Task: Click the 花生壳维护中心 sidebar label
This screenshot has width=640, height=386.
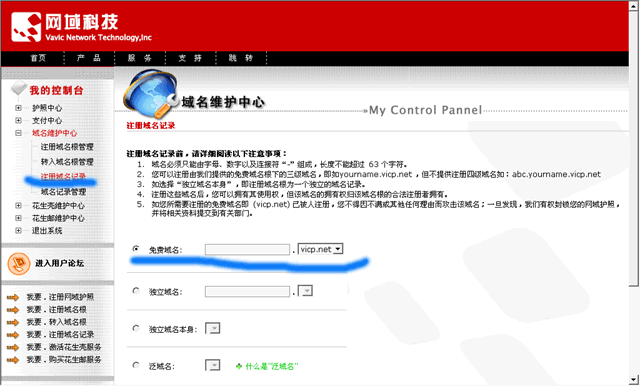Action: (x=58, y=206)
